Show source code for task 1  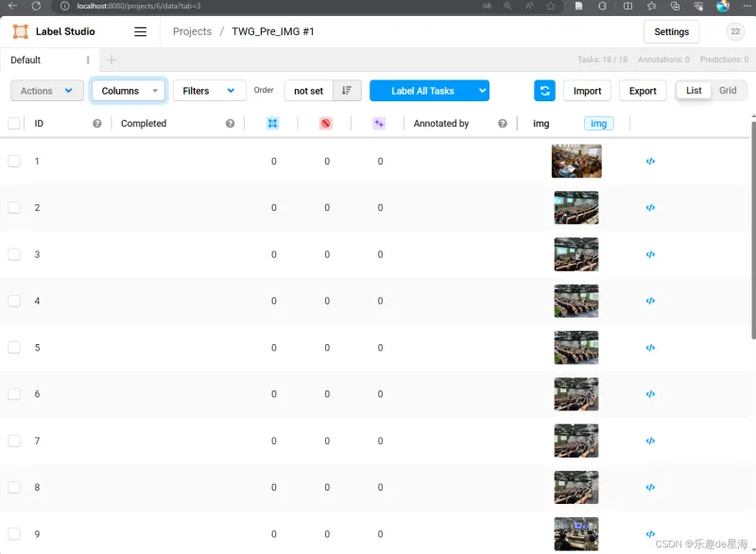(650, 161)
